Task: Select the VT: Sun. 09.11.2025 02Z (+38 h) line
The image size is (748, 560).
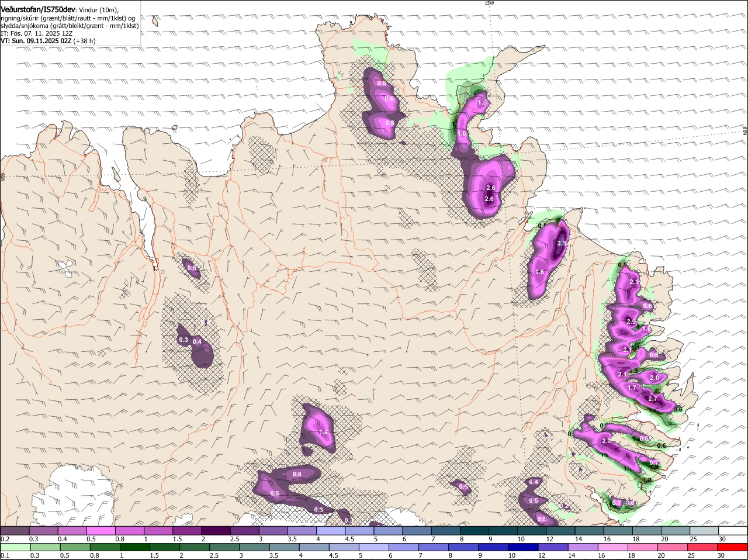Action: (48, 41)
